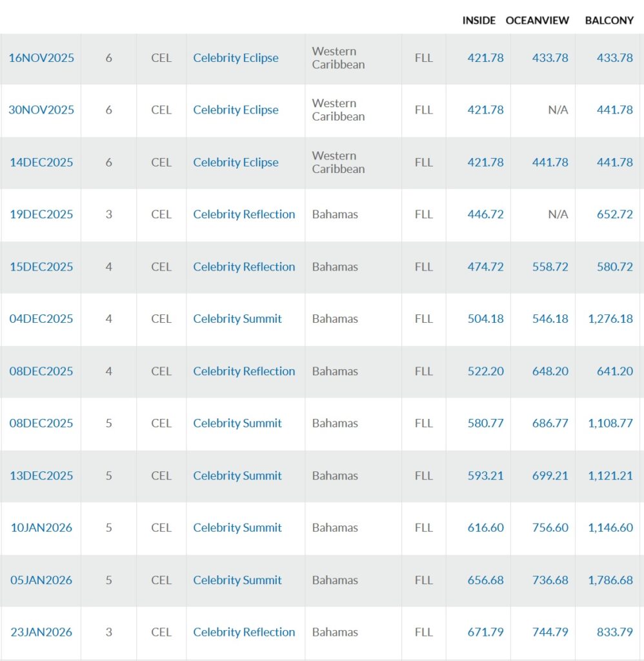Screen dimensions: 644x661
Task: Select the 446.72 inside cabin price
Action: pos(485,214)
